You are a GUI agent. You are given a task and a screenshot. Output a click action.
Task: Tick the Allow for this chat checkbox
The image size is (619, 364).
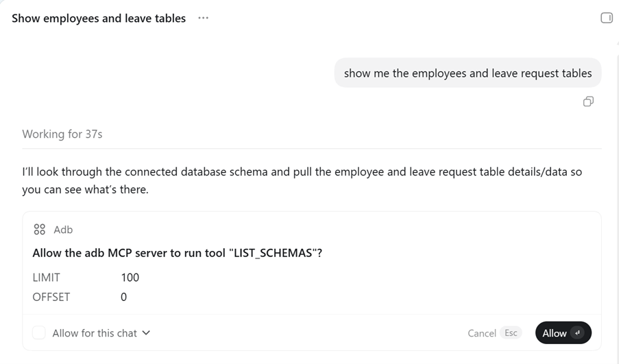(38, 333)
